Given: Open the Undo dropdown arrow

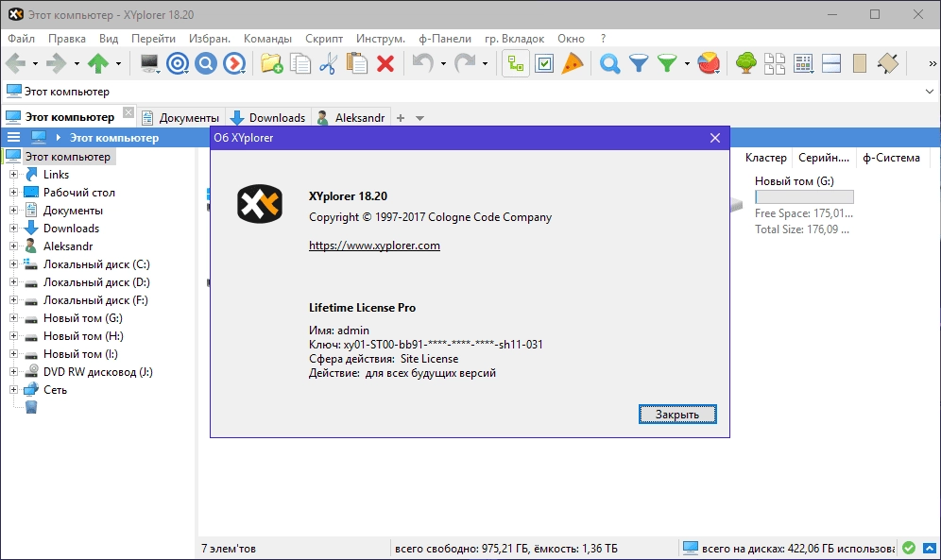Looking at the screenshot, I should [443, 63].
